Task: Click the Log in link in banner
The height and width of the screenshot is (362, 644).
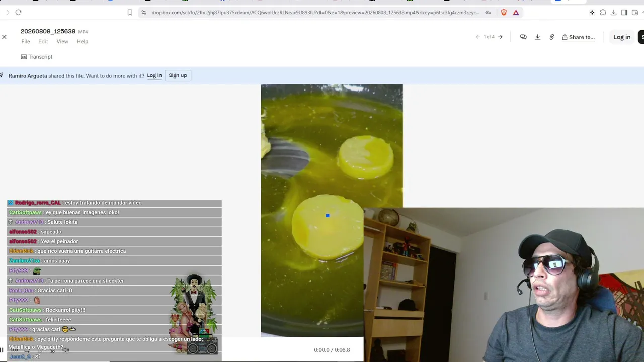Action: (x=154, y=75)
